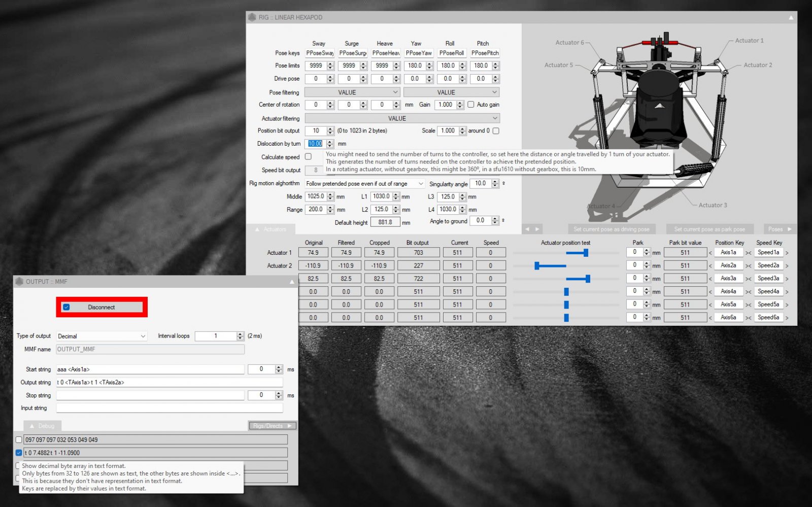Viewport: 812px width, 507px height.
Task: Click the '<' arrow left of Axis5a
Action: pos(710,305)
